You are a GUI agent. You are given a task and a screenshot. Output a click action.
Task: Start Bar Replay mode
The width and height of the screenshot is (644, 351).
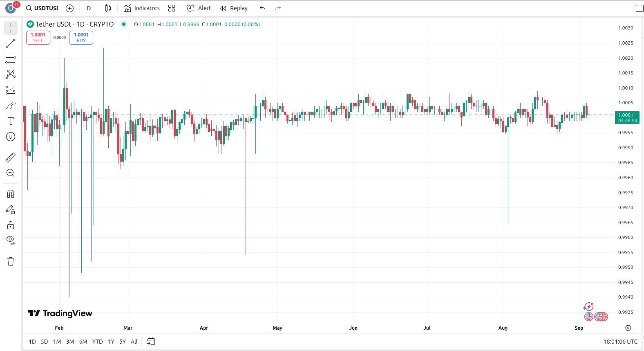(234, 8)
